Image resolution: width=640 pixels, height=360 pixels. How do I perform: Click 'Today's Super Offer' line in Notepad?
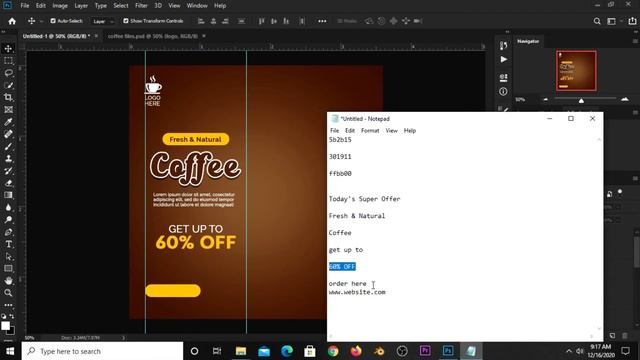point(364,199)
